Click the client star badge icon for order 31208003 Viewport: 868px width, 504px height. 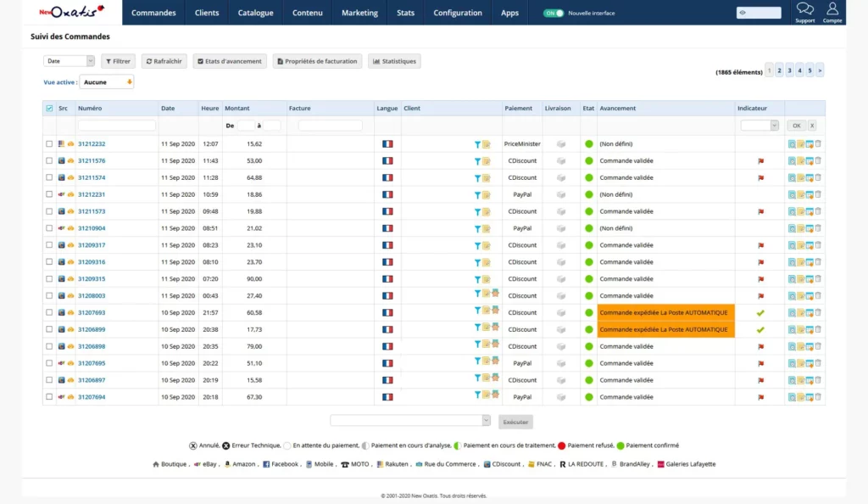[x=495, y=293]
